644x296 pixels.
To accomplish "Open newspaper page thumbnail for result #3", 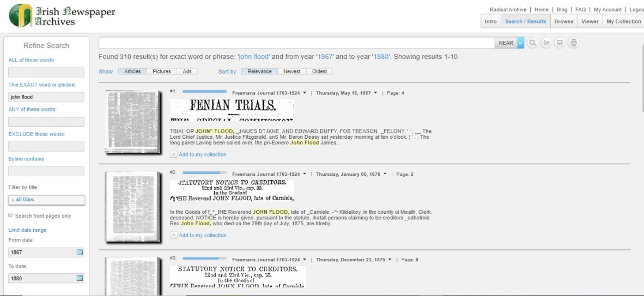I will coord(132,276).
